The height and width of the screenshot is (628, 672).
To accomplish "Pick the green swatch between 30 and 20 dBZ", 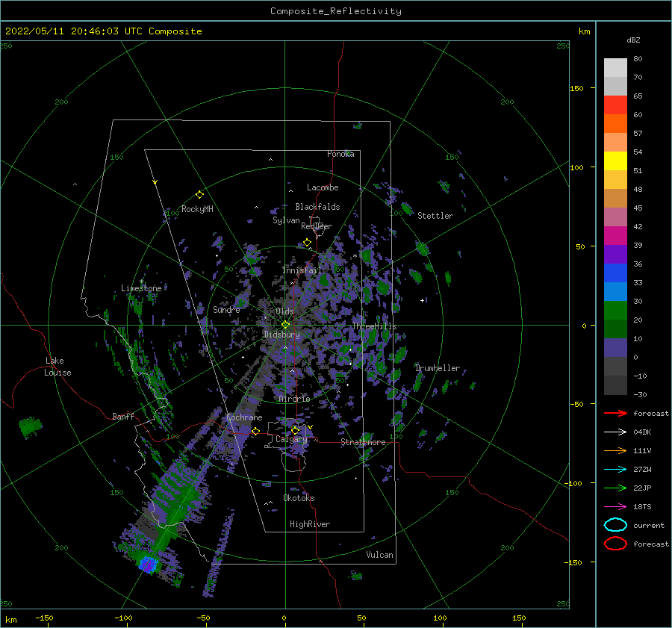I will point(615,311).
